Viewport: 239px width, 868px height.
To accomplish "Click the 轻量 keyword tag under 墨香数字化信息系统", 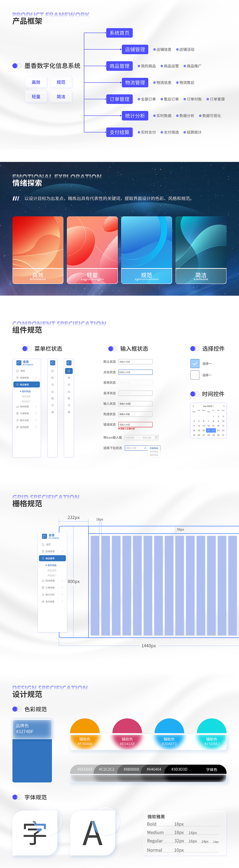I will [x=36, y=97].
